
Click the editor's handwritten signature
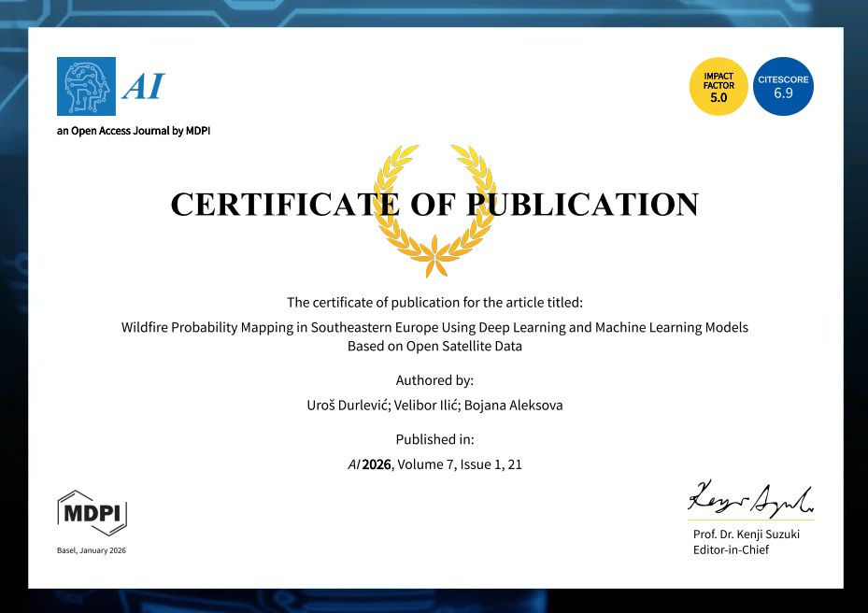pos(750,498)
